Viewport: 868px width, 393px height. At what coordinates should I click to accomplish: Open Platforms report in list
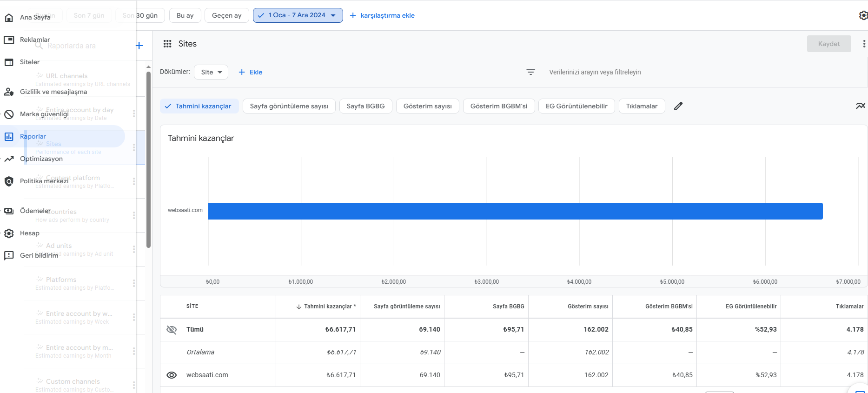tap(84, 283)
